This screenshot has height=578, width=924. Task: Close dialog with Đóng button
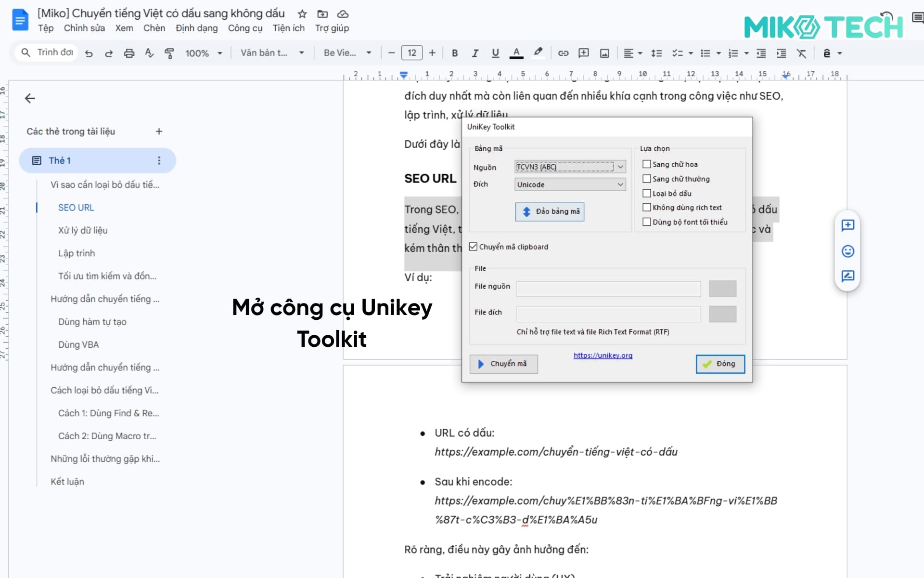click(x=720, y=364)
